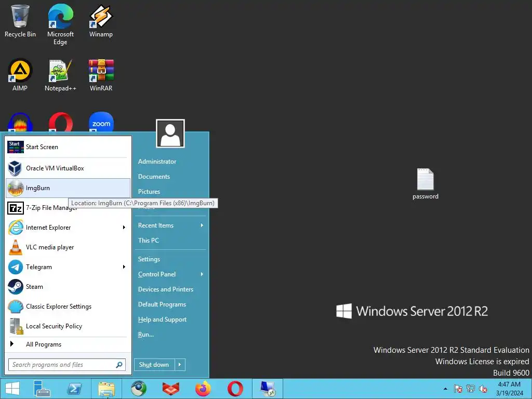Open Control Panel from Start menu

pyautogui.click(x=157, y=274)
